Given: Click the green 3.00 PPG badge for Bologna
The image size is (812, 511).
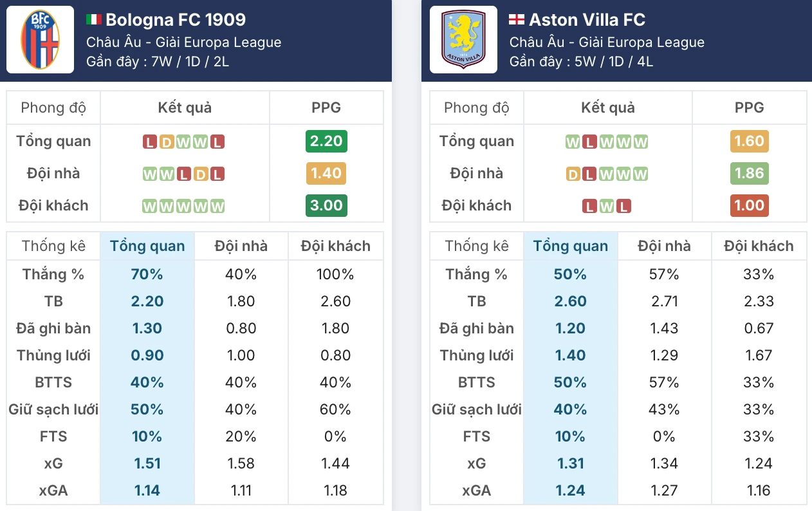Looking at the screenshot, I should click(x=326, y=205).
